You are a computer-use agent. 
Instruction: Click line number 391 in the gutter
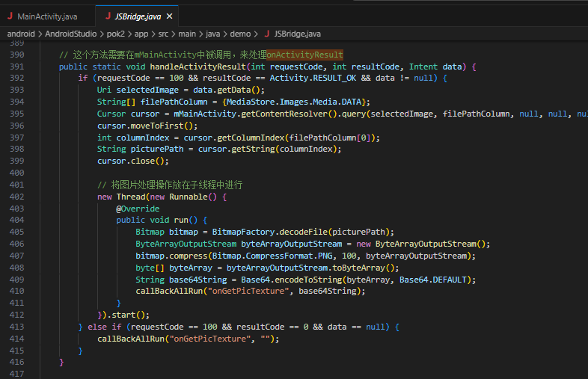pos(17,67)
